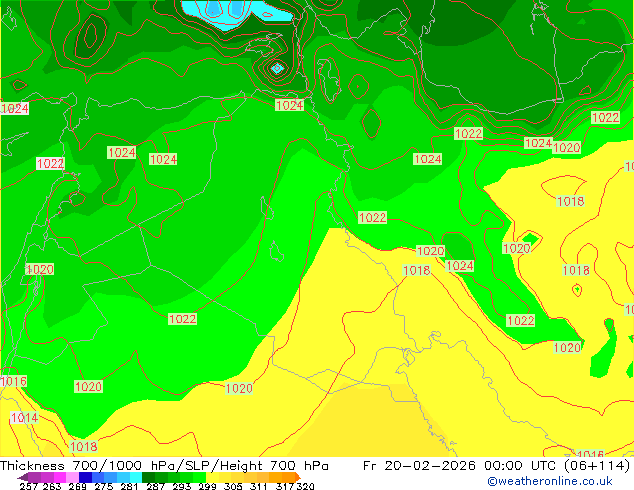
Task: Pick the yellow legend swatch right of 299
Action: (x=212, y=477)
